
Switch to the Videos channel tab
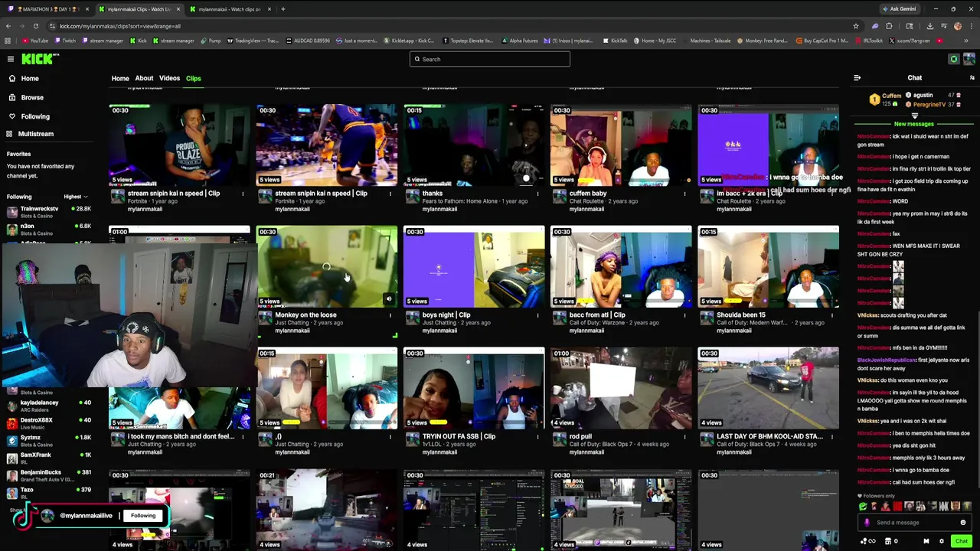pyautogui.click(x=169, y=78)
